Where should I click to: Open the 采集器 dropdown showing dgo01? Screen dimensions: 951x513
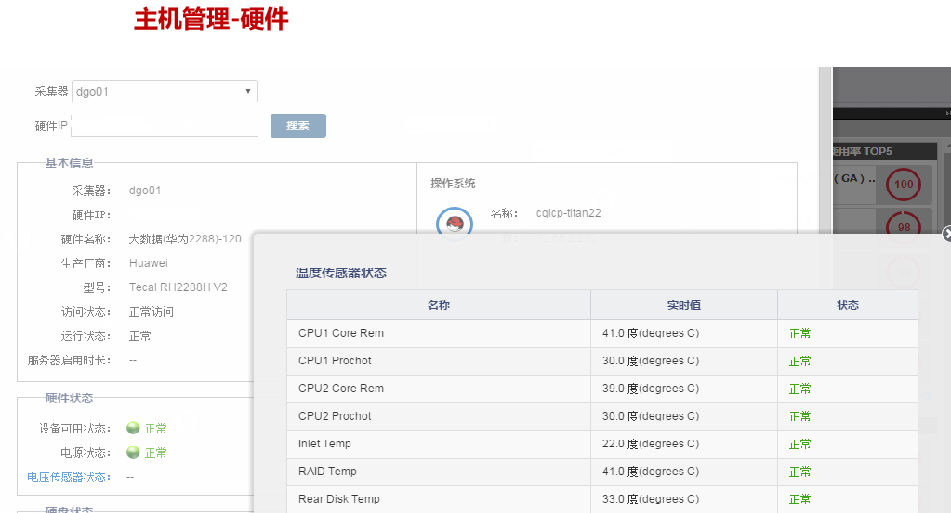point(165,91)
